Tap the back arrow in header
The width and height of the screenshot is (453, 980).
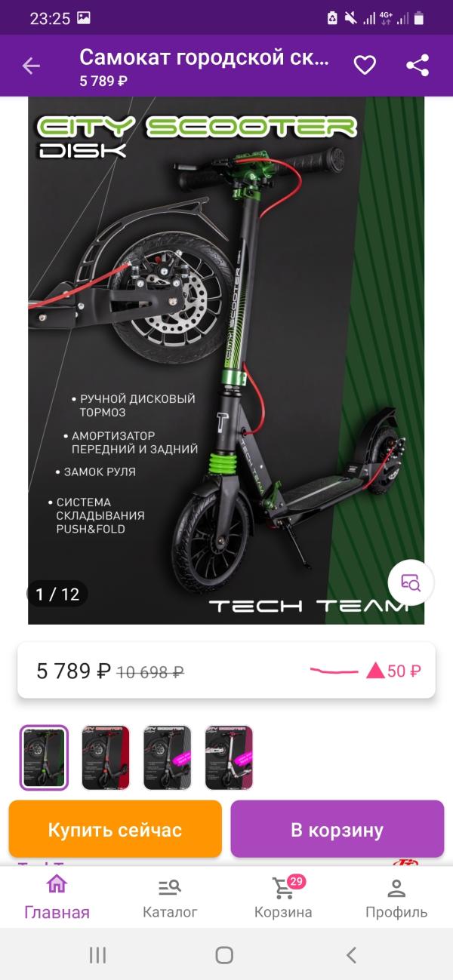pos(31,66)
